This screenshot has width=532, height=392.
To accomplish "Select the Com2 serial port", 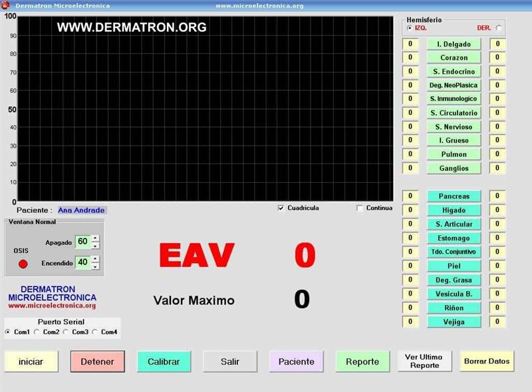I will [37, 332].
